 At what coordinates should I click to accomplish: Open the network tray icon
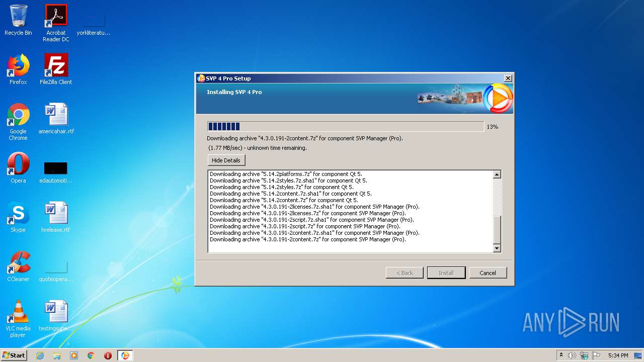pyautogui.click(x=584, y=355)
